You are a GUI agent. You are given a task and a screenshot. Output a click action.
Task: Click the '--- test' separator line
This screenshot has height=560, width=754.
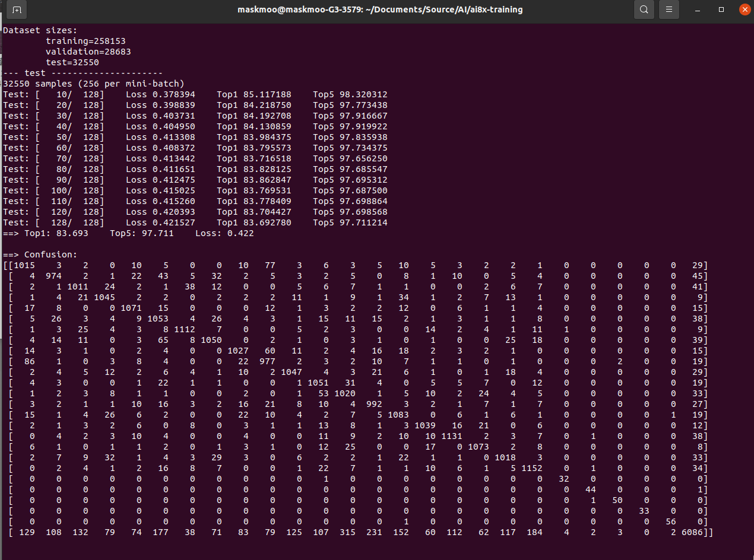83,73
